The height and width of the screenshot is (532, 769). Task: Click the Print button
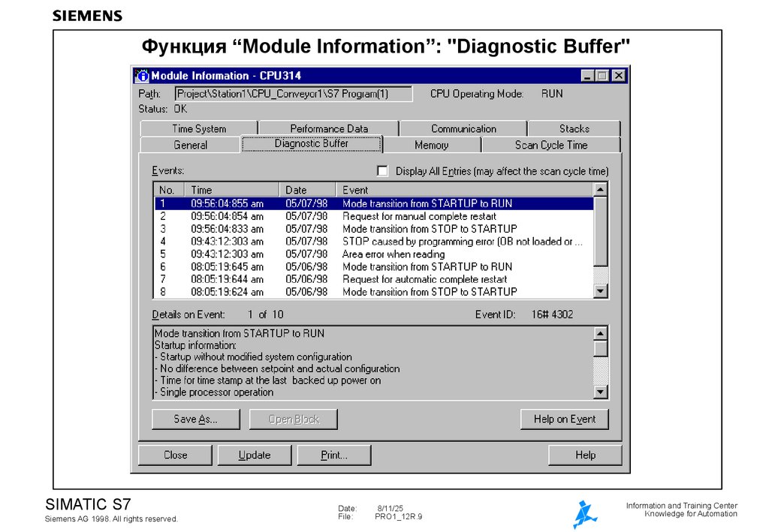click(x=333, y=455)
